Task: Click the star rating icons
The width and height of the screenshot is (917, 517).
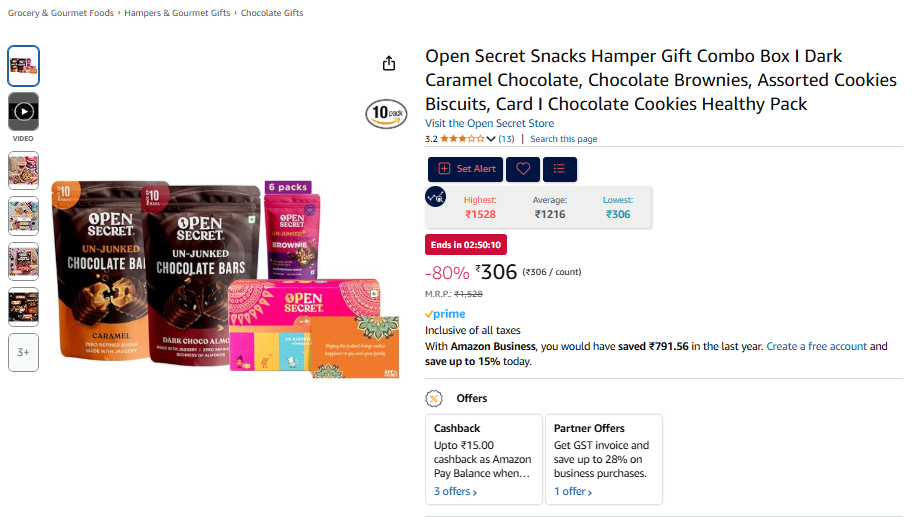Action: pyautogui.click(x=462, y=139)
